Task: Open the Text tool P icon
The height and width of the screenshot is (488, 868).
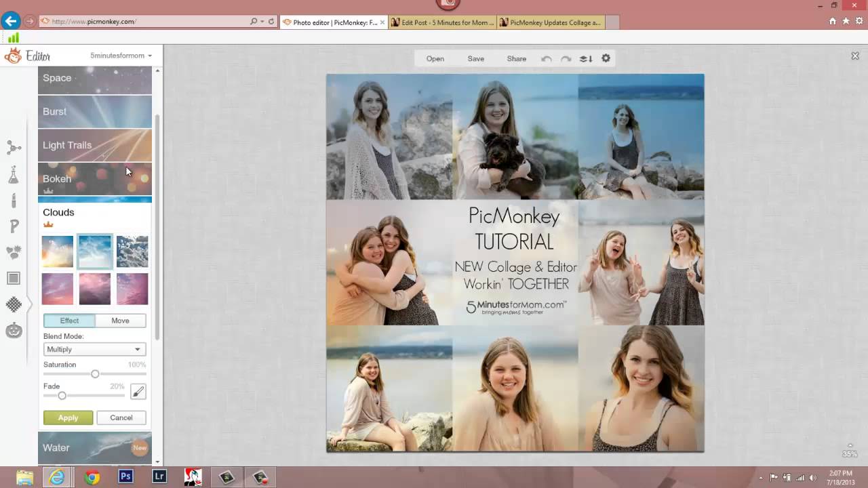Action: [x=14, y=227]
